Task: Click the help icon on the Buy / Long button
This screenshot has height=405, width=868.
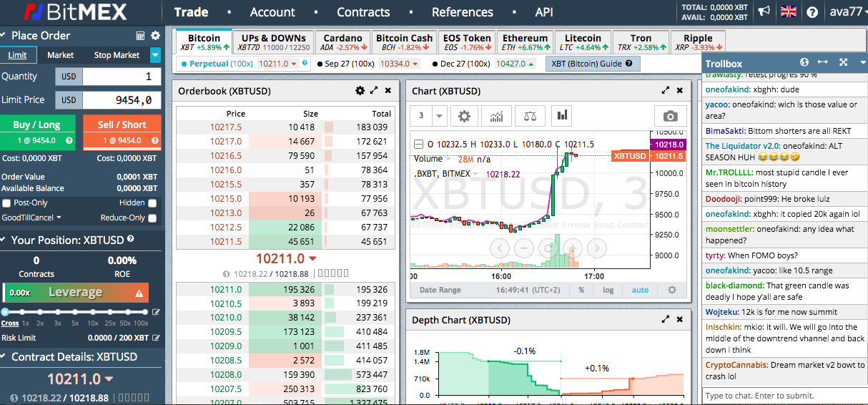Action: coord(69,141)
